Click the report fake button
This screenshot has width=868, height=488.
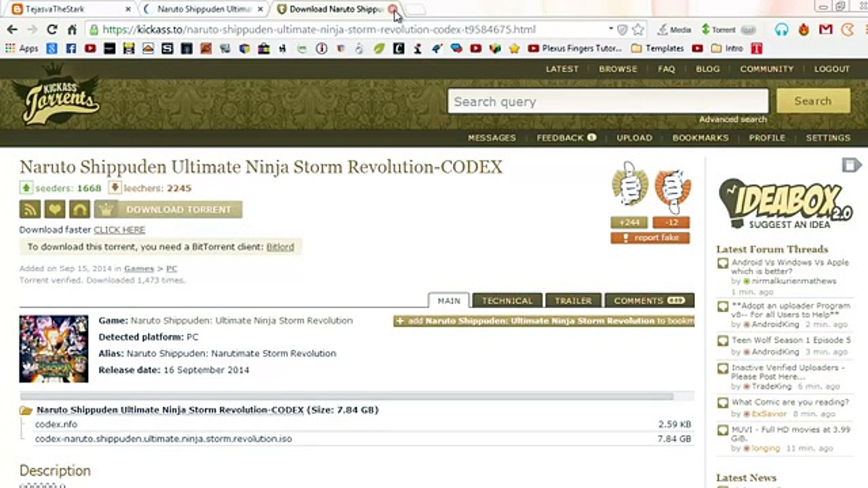[650, 238]
